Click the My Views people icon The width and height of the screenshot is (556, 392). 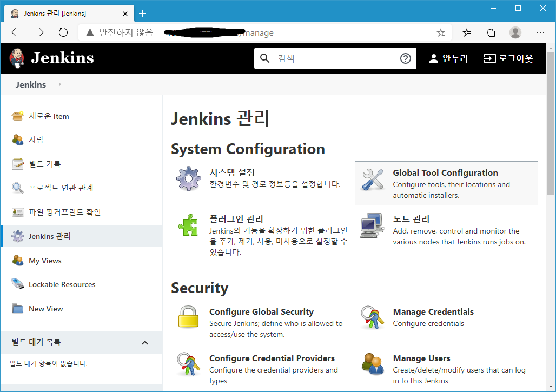[x=18, y=261]
